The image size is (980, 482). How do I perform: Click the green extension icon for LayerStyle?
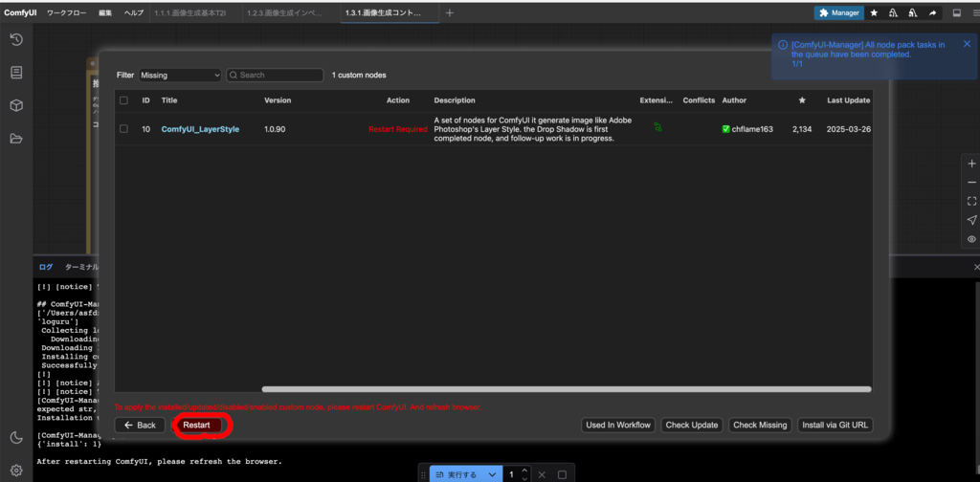pos(658,127)
